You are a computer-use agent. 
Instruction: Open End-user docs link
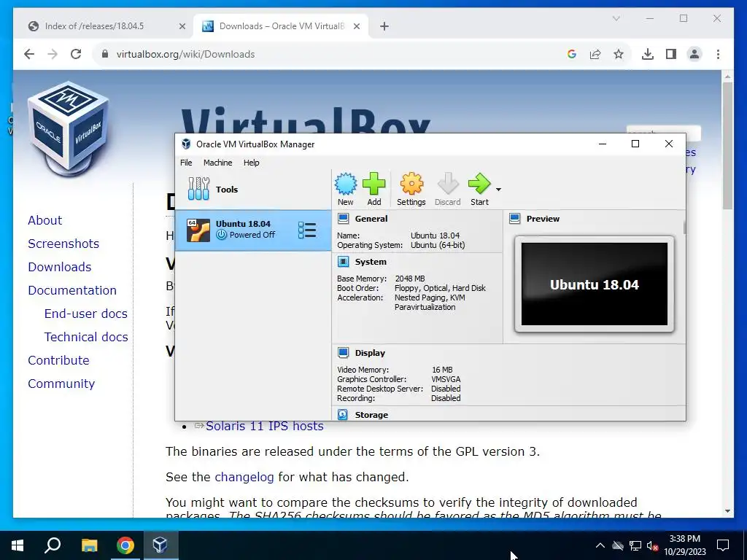click(x=86, y=314)
